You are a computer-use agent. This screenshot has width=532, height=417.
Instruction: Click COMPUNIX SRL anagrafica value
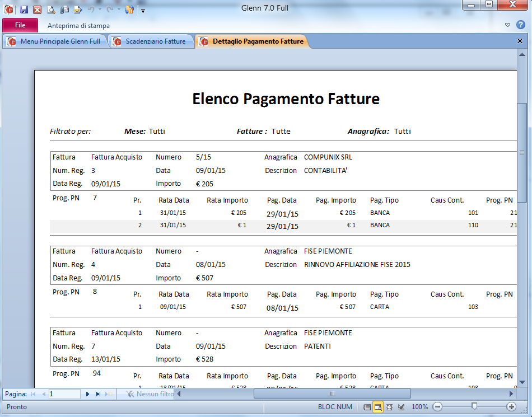pos(328,157)
